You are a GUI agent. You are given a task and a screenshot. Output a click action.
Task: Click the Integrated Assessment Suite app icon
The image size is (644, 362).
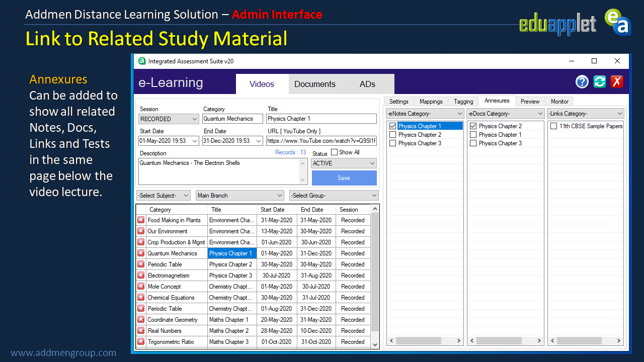tap(142, 61)
